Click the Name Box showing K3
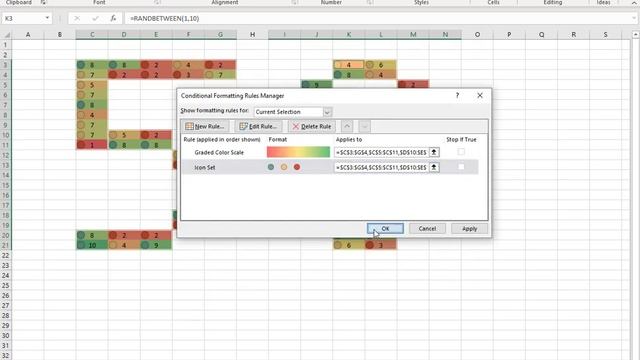Viewport: 640px width, 360px height. click(x=23, y=18)
